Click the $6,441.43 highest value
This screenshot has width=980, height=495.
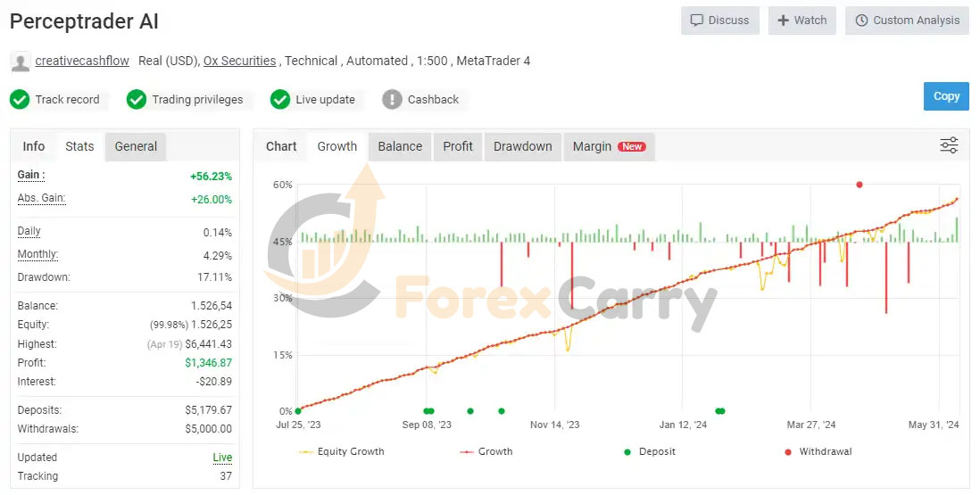208,344
